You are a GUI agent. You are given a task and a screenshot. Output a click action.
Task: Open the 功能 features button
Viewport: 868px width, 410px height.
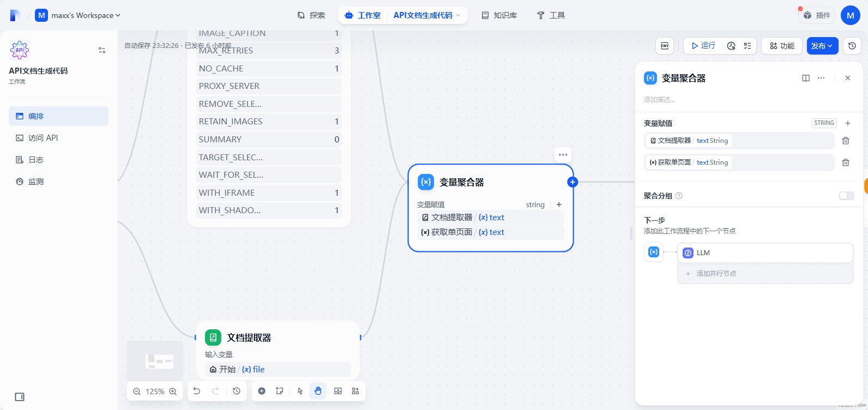point(782,46)
